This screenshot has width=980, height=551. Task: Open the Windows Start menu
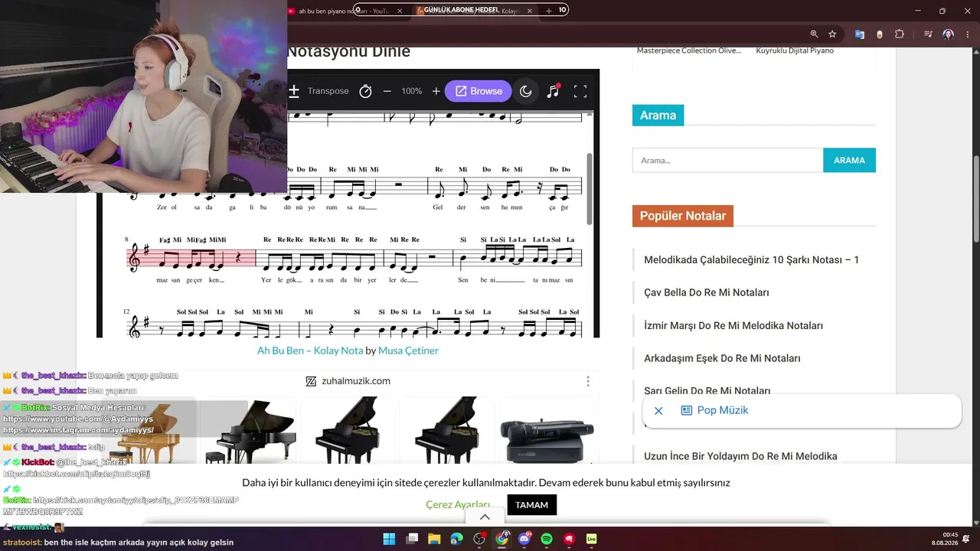[x=389, y=539]
